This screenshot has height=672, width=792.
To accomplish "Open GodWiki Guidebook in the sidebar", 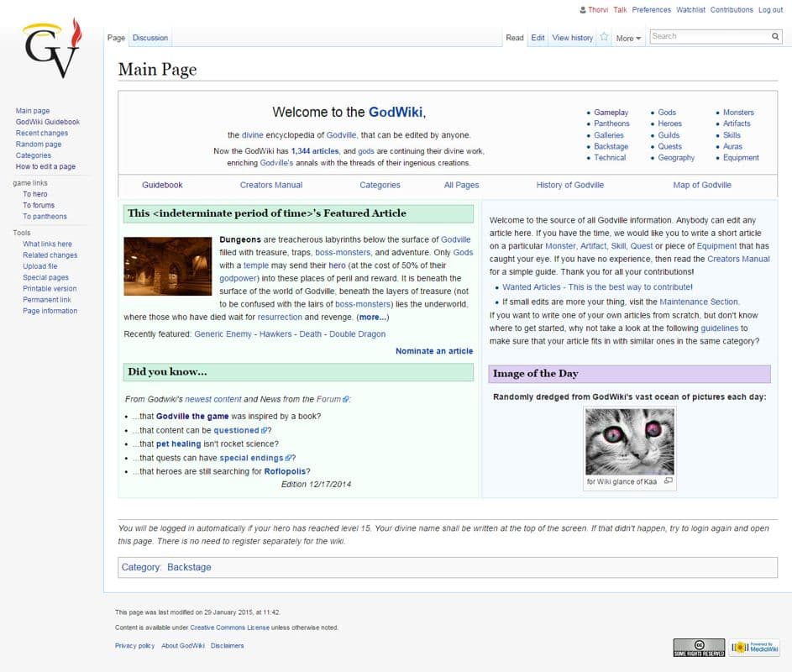I will coord(48,122).
